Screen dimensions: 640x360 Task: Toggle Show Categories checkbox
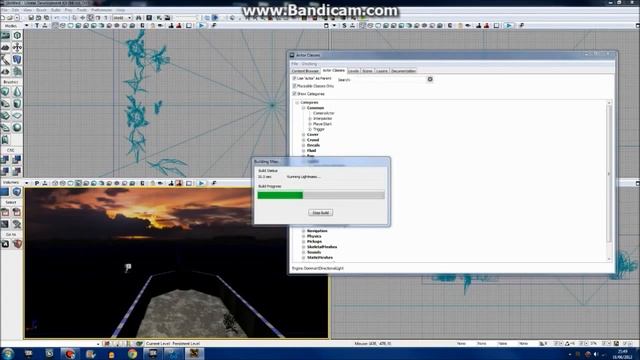point(294,93)
